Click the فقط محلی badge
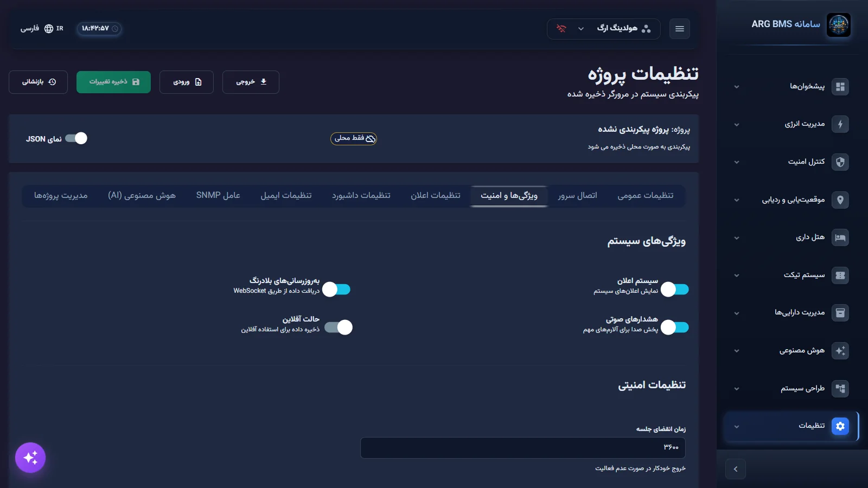The height and width of the screenshot is (488, 868). 354,139
